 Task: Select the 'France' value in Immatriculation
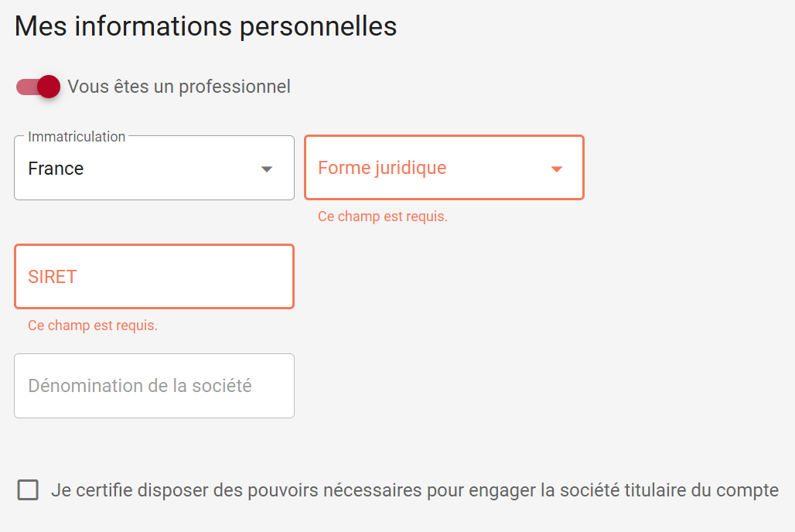56,169
